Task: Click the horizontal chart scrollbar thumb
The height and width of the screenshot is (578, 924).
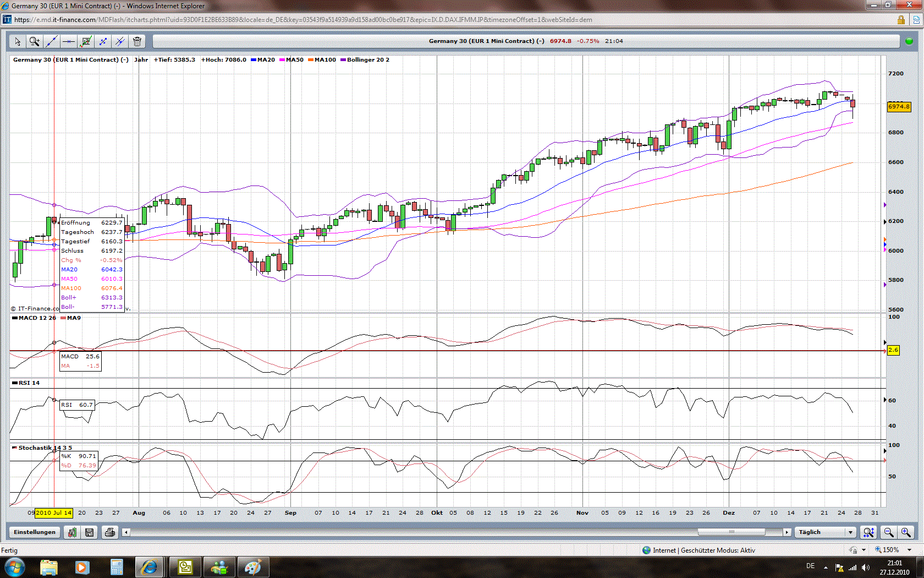Action: pyautogui.click(x=731, y=532)
